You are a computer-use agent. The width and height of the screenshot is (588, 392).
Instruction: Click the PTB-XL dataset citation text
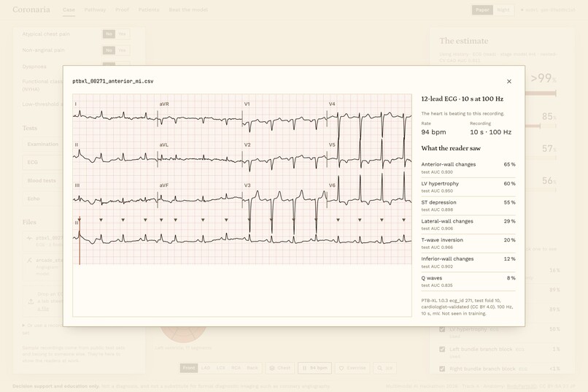point(467,307)
